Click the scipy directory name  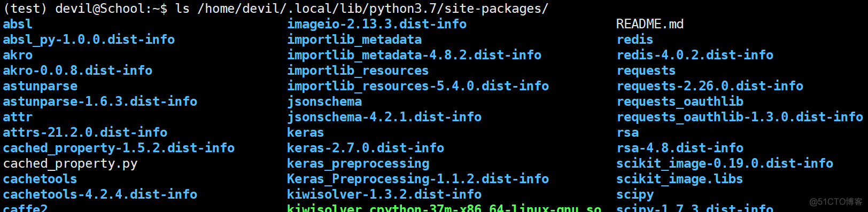click(635, 194)
